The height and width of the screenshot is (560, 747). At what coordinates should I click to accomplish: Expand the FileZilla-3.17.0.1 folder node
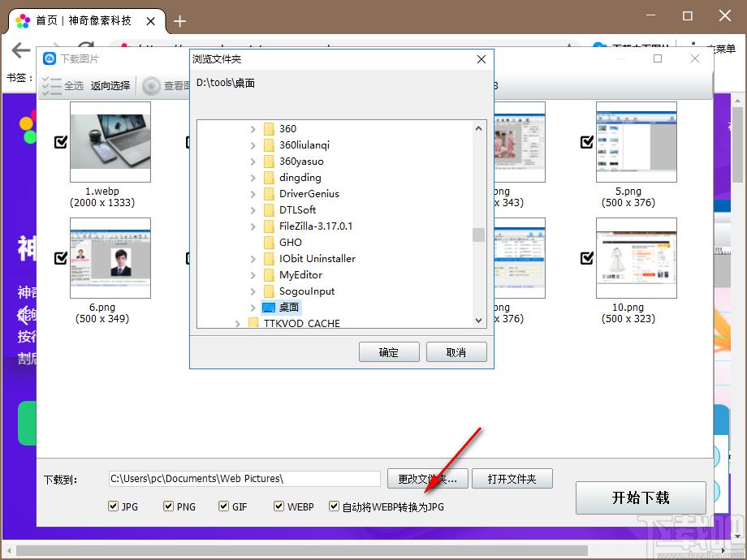click(x=253, y=226)
